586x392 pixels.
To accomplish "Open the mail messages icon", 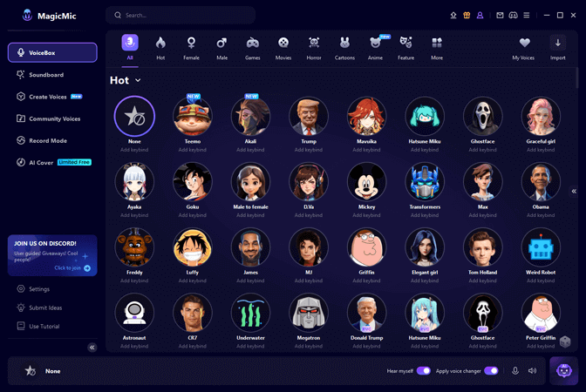I will tap(500, 15).
